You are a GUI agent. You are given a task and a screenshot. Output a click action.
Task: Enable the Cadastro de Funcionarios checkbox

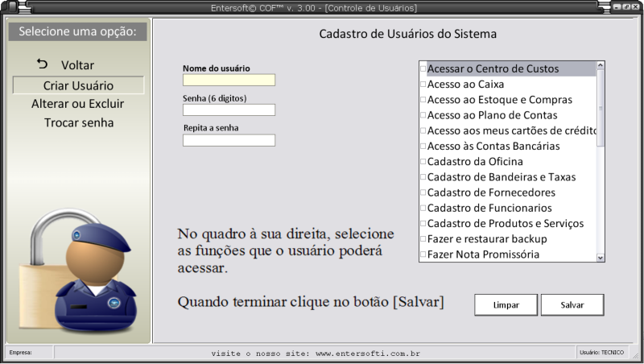[x=423, y=208]
